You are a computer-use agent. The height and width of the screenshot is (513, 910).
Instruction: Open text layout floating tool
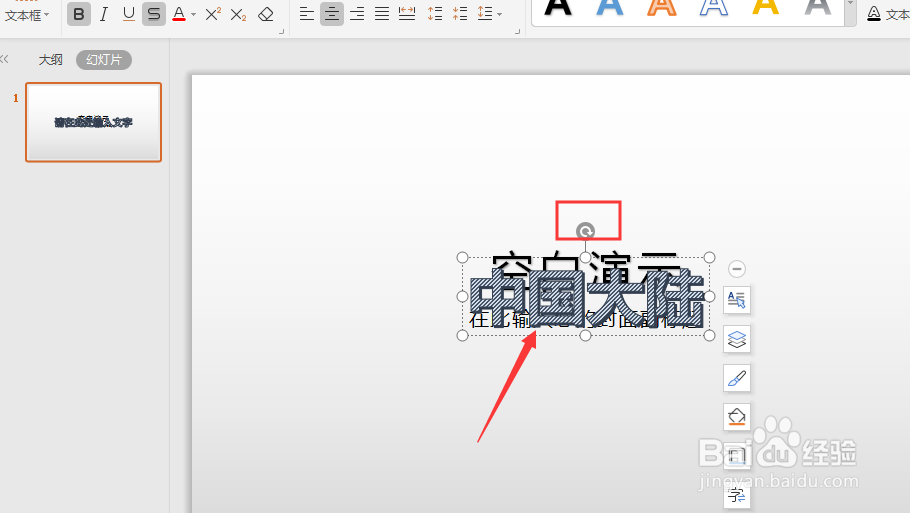coord(736,300)
